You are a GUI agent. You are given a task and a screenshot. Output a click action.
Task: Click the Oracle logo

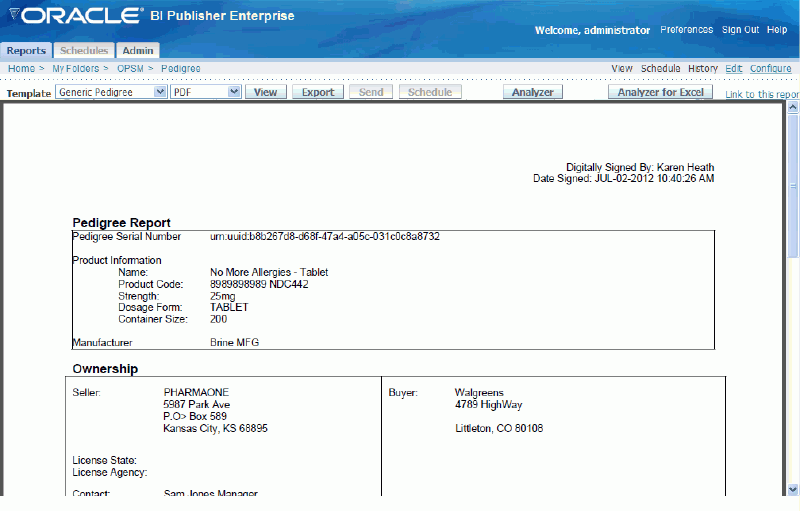76,15
